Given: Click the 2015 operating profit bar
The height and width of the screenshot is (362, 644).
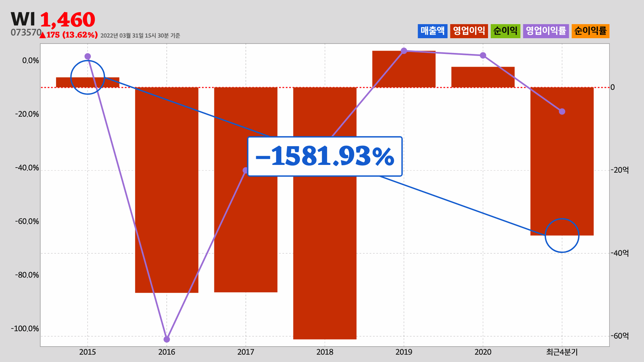Looking at the screenshot, I should pos(88,82).
